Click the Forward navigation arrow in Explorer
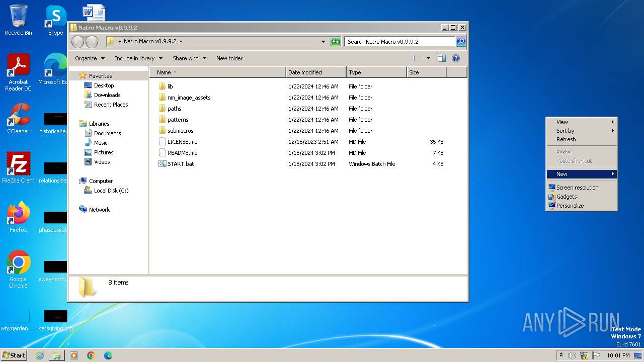The image size is (644, 362). [92, 42]
